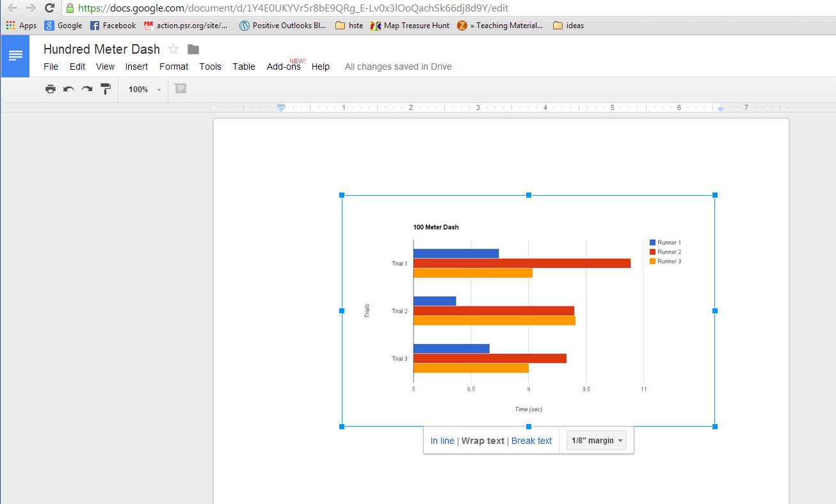Open the Tools menu
Viewport: 836px width, 504px height.
pyautogui.click(x=210, y=67)
